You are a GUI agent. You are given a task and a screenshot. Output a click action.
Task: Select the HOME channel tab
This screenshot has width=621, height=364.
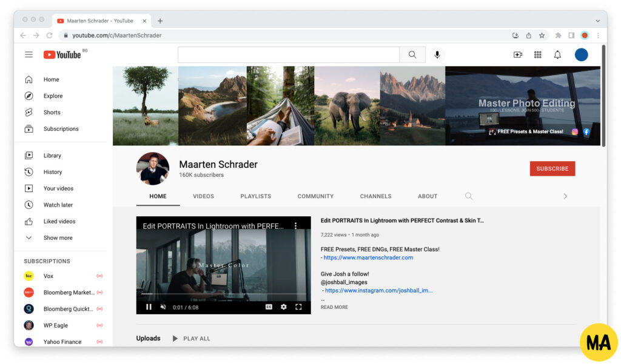coord(158,196)
